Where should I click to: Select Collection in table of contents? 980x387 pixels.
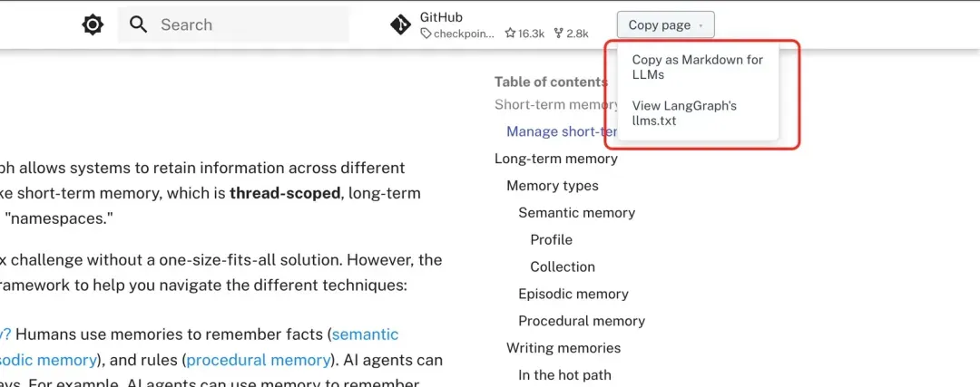[563, 267]
